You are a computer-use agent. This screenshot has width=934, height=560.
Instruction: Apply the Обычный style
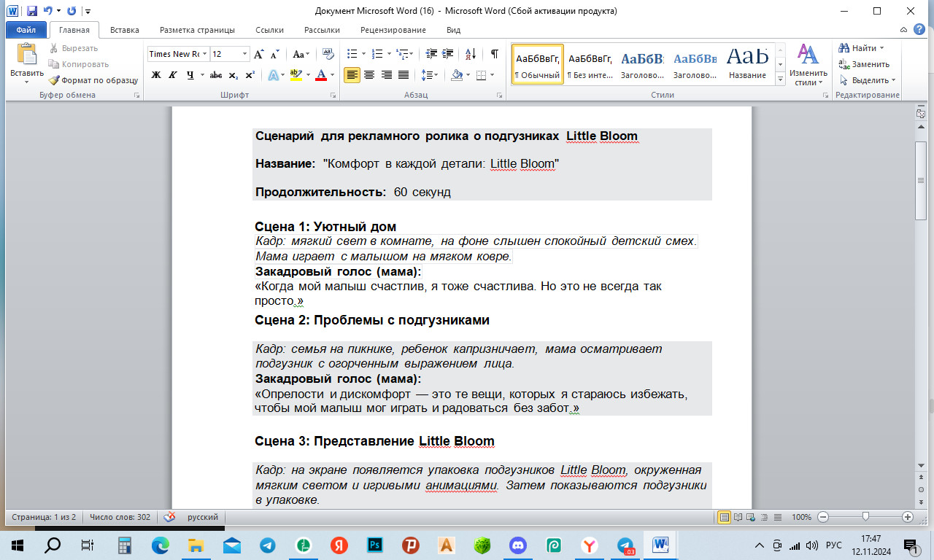538,64
